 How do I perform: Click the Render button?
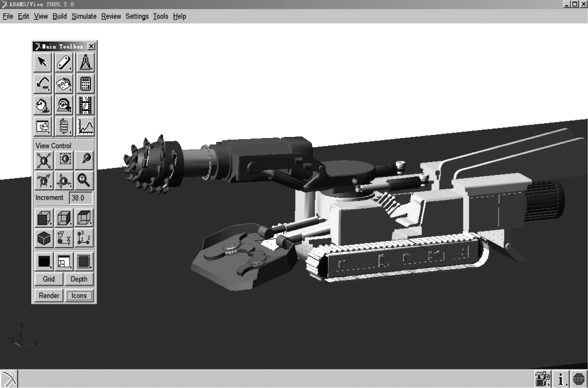tap(49, 296)
